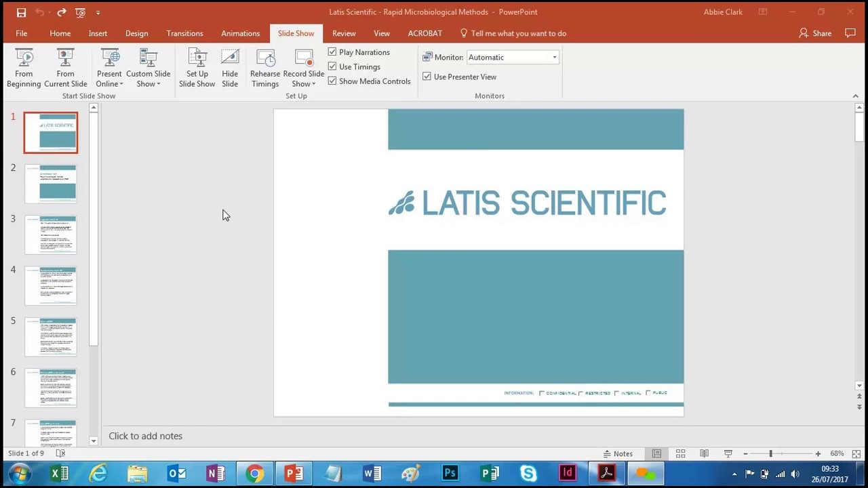Go to previous slide arrow in scrollbar
The height and width of the screenshot is (488, 868).
(x=859, y=396)
